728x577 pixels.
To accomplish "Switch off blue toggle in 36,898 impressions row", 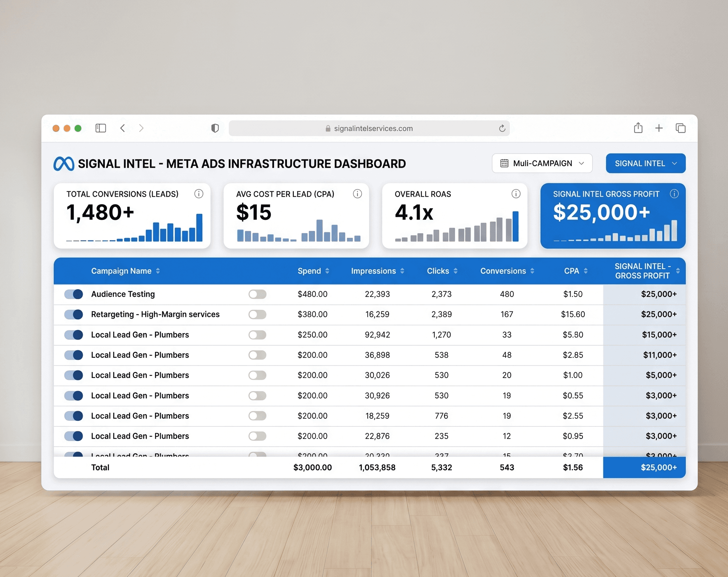I will (74, 355).
